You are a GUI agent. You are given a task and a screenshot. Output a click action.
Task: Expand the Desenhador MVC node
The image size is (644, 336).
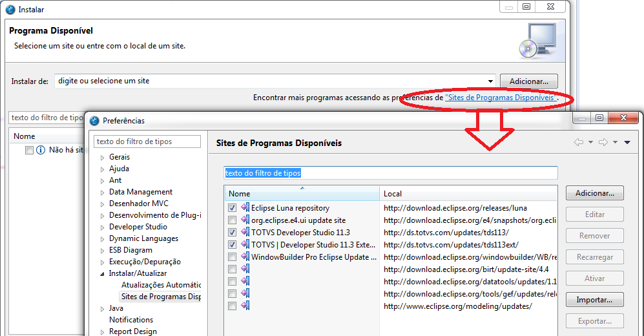[102, 204]
